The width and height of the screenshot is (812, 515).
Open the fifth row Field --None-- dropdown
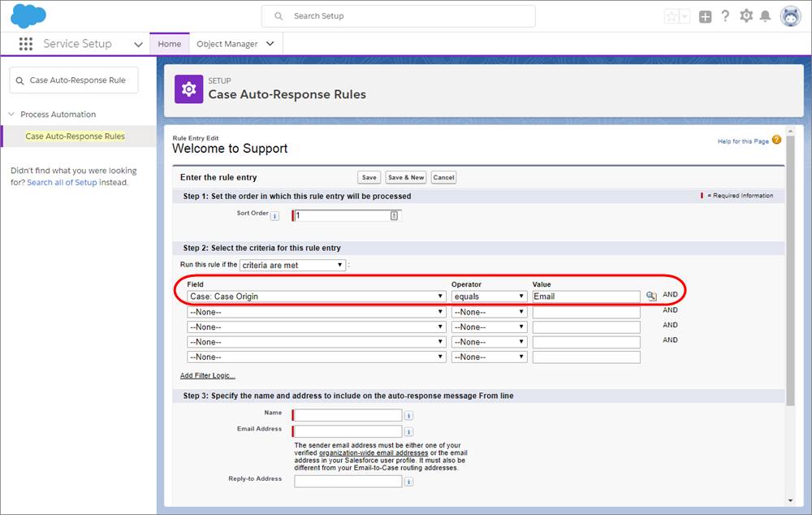pos(317,357)
